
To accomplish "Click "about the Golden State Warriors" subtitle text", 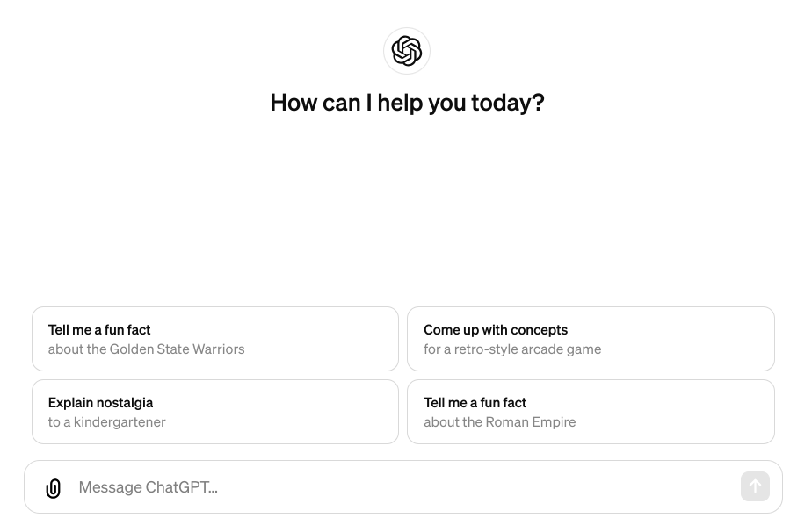I will [x=147, y=349].
